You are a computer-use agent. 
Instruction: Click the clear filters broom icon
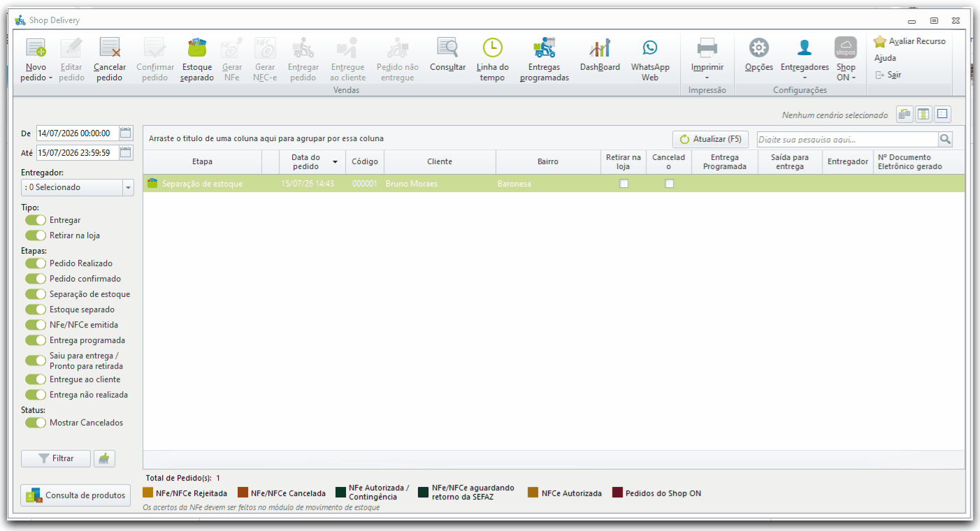pyautogui.click(x=104, y=458)
